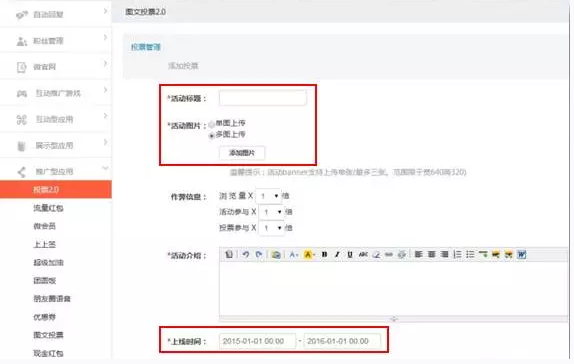
Task: Redo the edit in the editor toolbar
Action: point(259,254)
